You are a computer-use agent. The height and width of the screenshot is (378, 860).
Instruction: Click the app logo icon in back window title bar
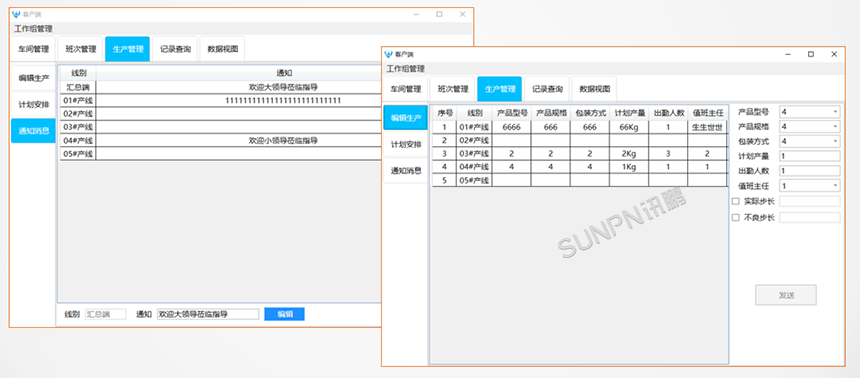click(x=16, y=14)
